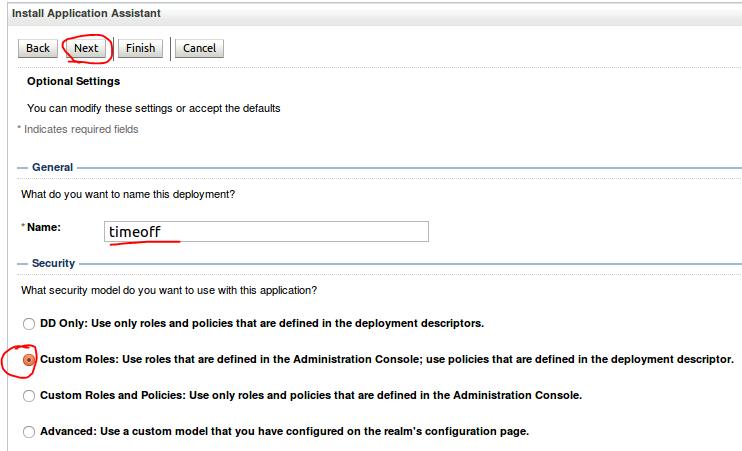Choose Custom Roles and Policies option

tap(29, 396)
